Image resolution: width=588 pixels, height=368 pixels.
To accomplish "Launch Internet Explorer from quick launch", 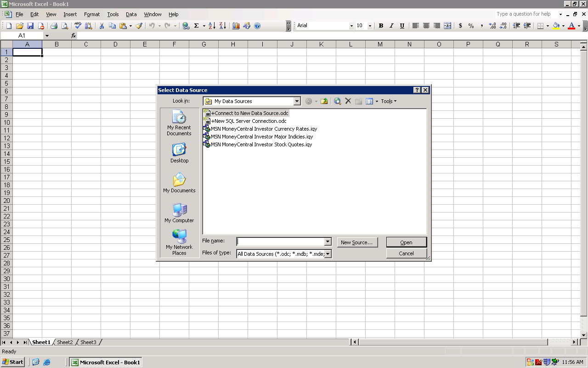I will (x=47, y=362).
